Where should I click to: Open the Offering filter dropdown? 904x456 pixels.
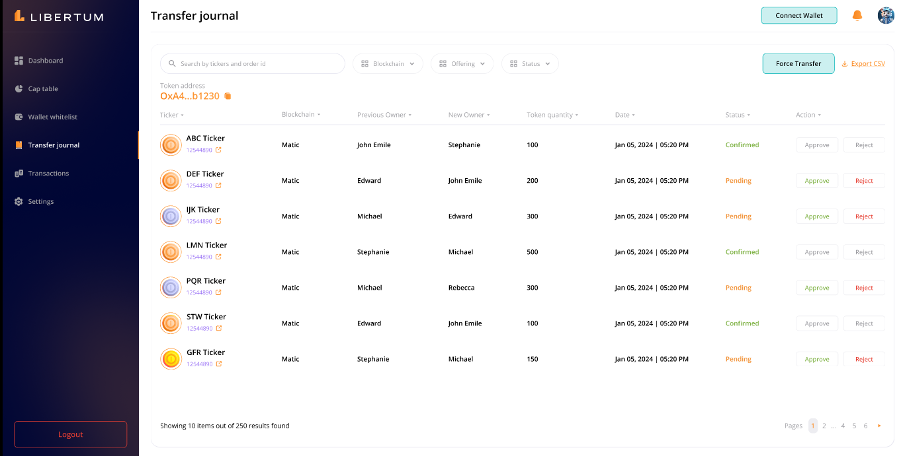click(x=462, y=64)
